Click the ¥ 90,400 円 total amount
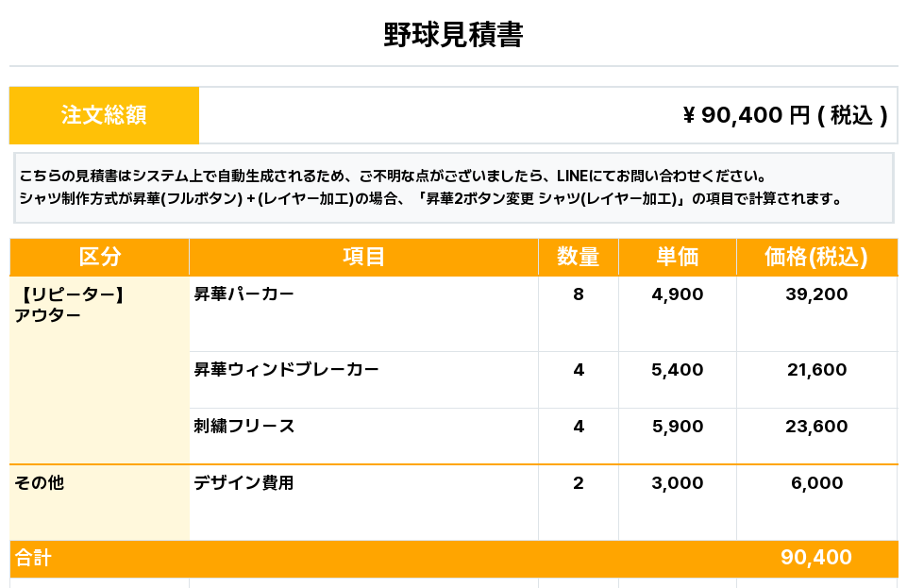The image size is (907, 588). tap(784, 115)
